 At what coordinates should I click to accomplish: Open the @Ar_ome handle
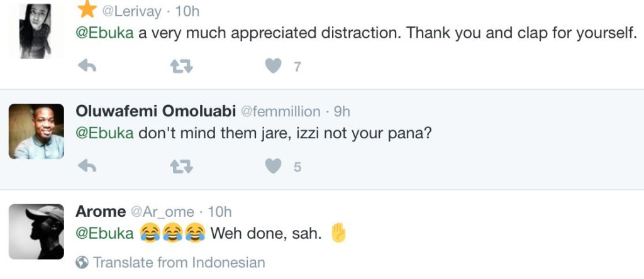[162, 212]
